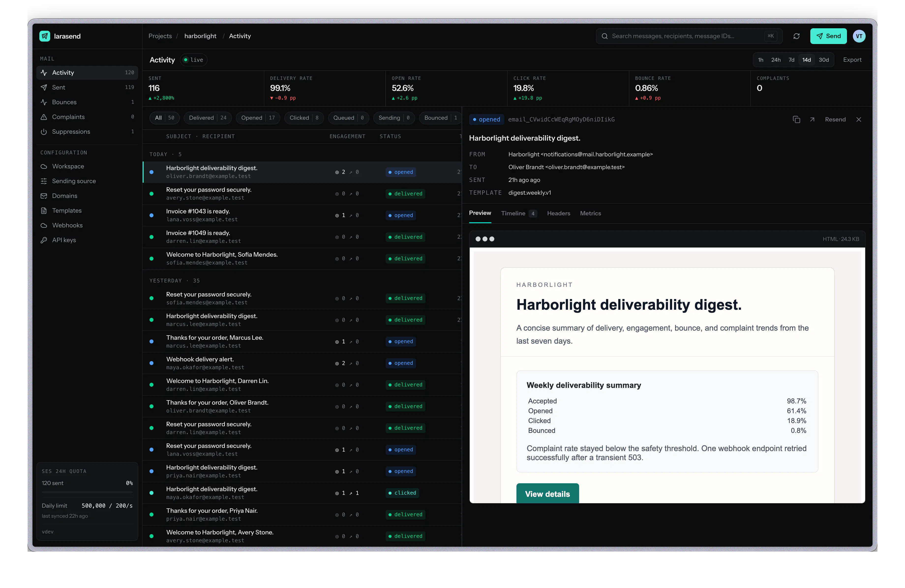This screenshot has height=588, width=905.
Task: Select the 14d time range
Action: pyautogui.click(x=807, y=60)
